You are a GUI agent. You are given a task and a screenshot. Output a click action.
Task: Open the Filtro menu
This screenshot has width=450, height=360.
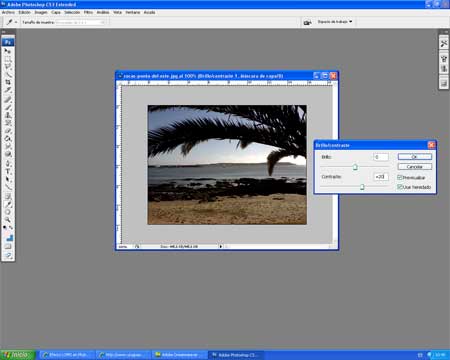click(88, 12)
